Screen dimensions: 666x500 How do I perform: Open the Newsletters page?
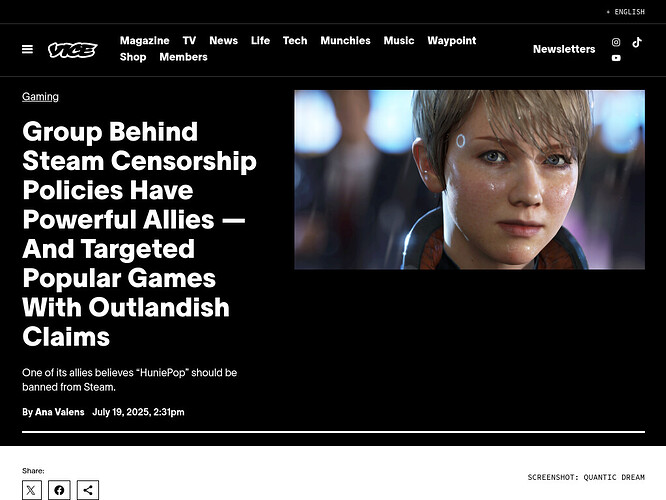coord(564,49)
